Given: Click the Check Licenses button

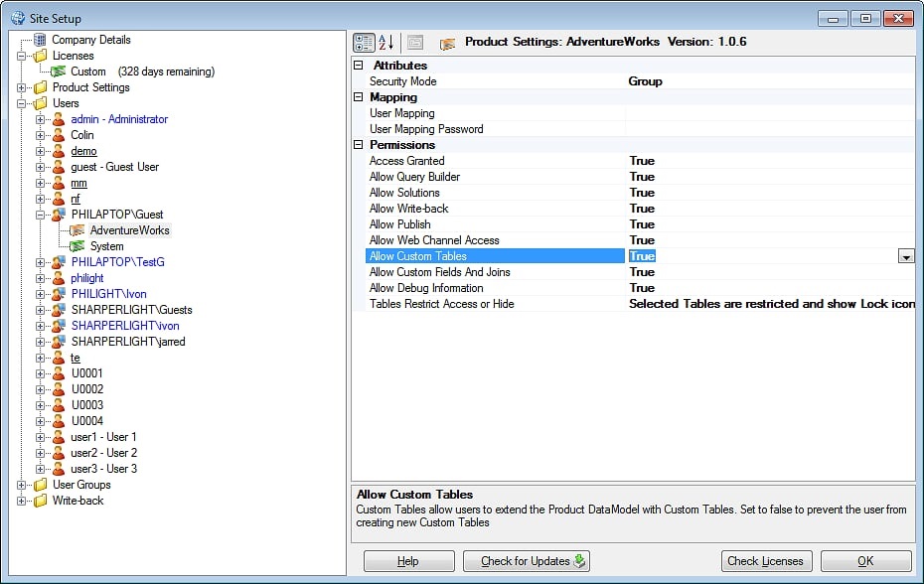Looking at the screenshot, I should [x=766, y=561].
